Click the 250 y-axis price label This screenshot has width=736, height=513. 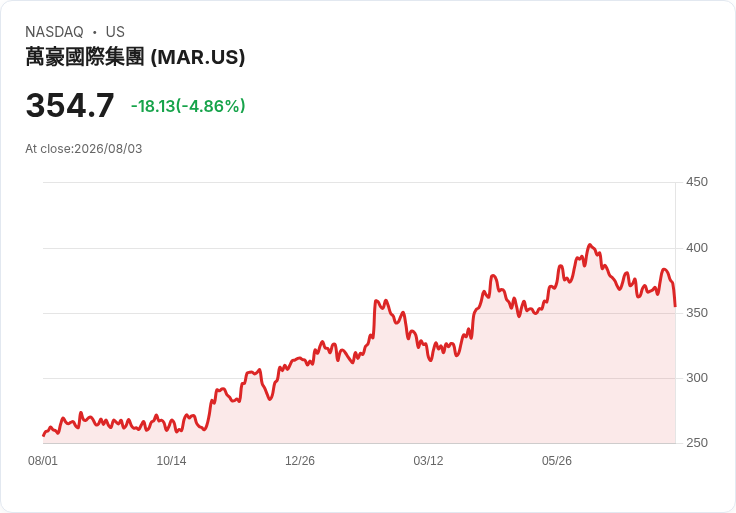(697, 443)
